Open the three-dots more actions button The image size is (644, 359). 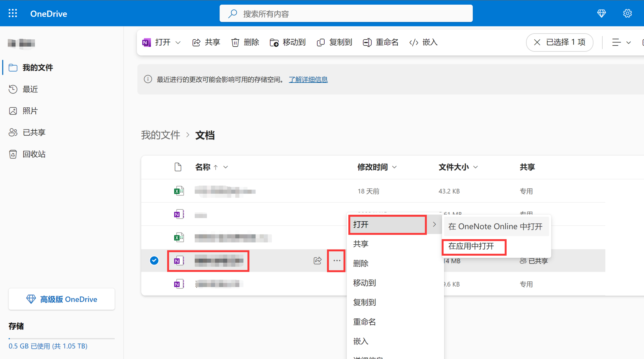tap(336, 260)
